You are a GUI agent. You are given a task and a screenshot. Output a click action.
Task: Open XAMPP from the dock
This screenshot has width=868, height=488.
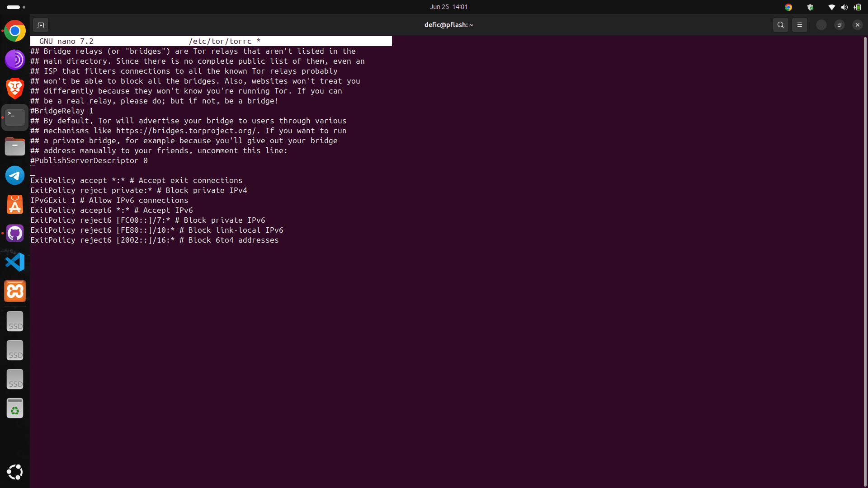pyautogui.click(x=15, y=291)
